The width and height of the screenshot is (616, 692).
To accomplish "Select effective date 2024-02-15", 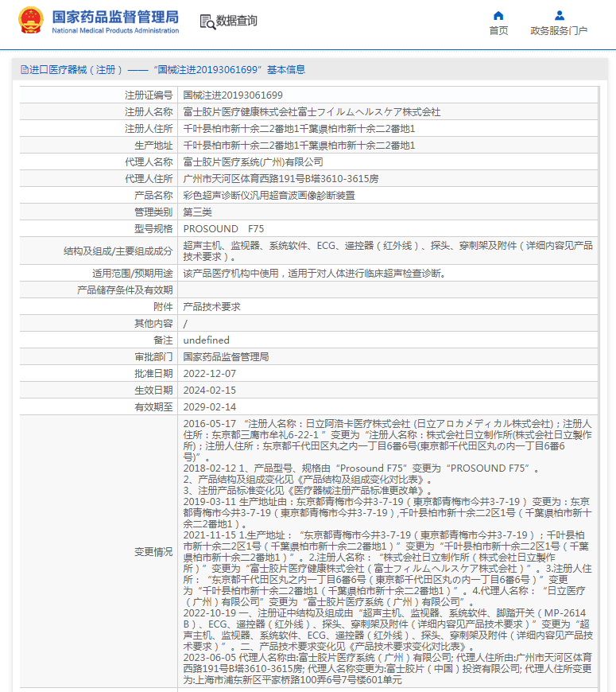I will click(210, 391).
